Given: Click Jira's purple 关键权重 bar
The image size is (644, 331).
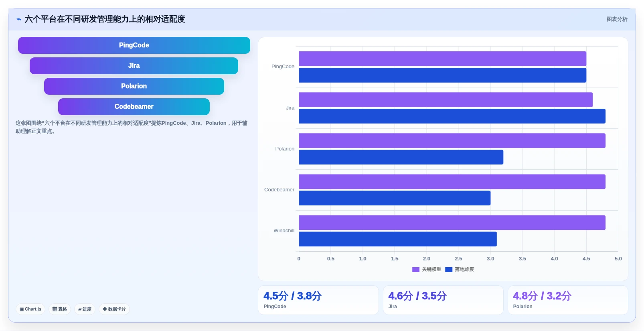Looking at the screenshot, I should pyautogui.click(x=446, y=100).
